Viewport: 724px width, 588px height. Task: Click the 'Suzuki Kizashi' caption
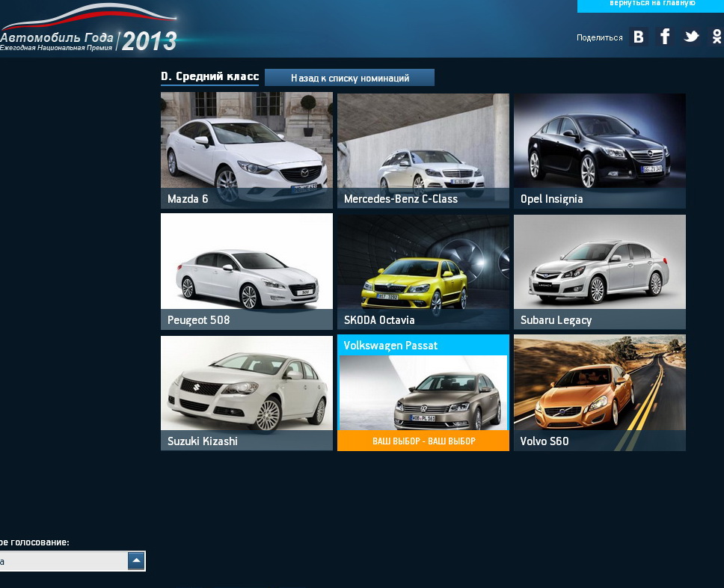pyautogui.click(x=202, y=441)
